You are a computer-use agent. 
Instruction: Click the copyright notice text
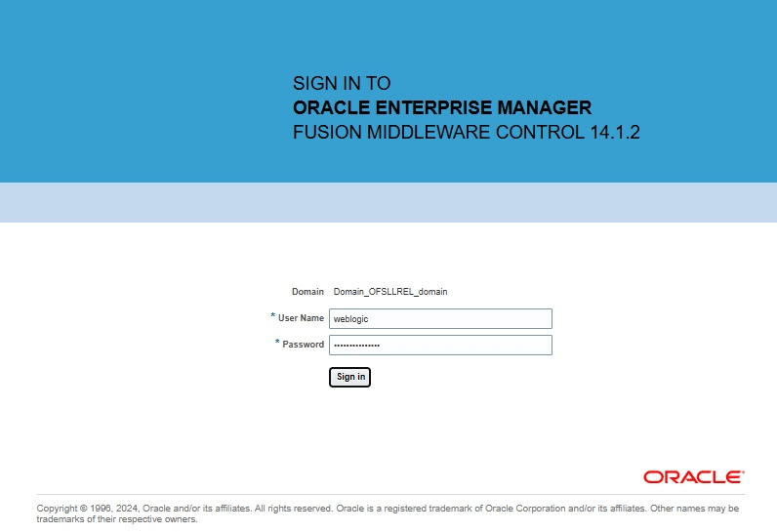pyautogui.click(x=388, y=513)
